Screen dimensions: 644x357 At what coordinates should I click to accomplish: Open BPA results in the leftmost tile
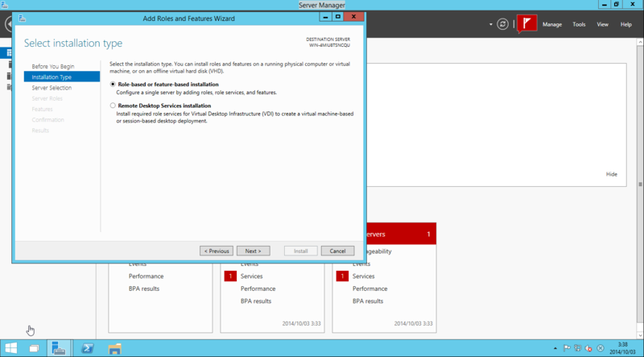[x=144, y=289]
